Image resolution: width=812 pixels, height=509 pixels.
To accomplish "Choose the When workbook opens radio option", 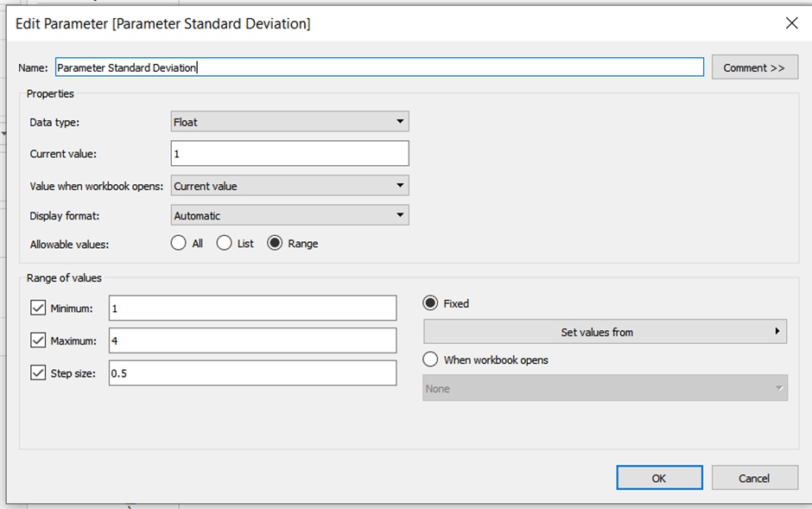I will pyautogui.click(x=430, y=359).
